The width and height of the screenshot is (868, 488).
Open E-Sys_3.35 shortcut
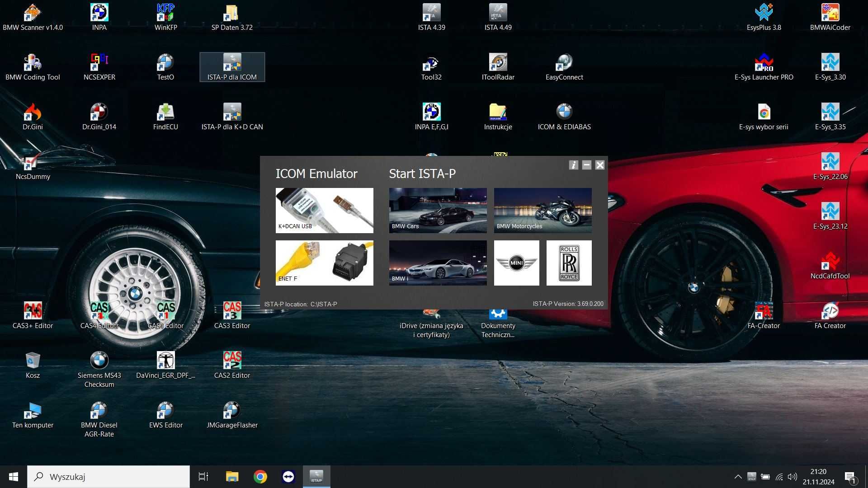pyautogui.click(x=830, y=117)
